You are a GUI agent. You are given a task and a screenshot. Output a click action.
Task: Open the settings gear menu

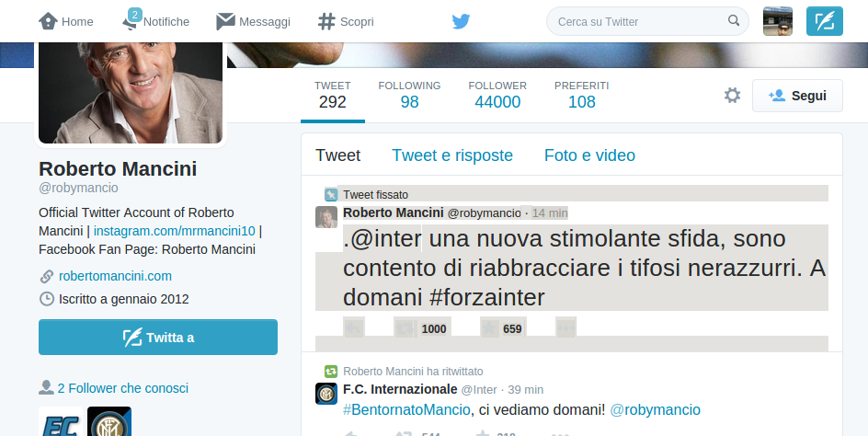click(x=732, y=96)
